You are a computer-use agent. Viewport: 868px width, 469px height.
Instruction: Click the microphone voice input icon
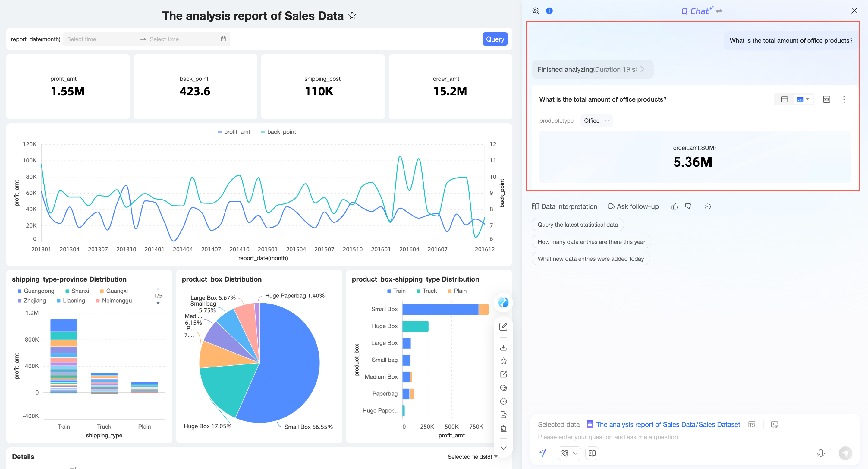tap(821, 453)
